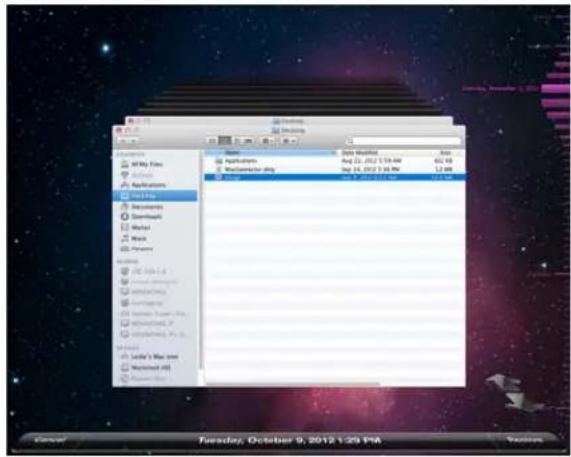Click the Finder forward navigation arrow
Viewport: 571px width, 457px height.
(x=134, y=141)
